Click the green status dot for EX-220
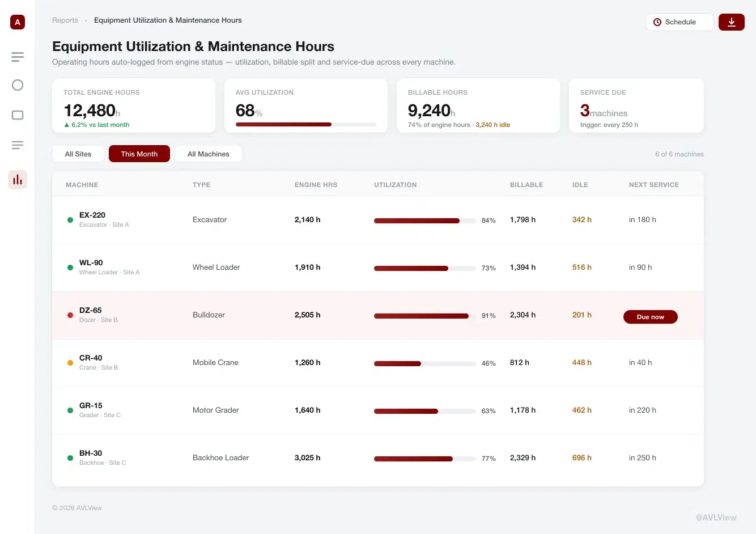The height and width of the screenshot is (534, 756). (x=70, y=220)
